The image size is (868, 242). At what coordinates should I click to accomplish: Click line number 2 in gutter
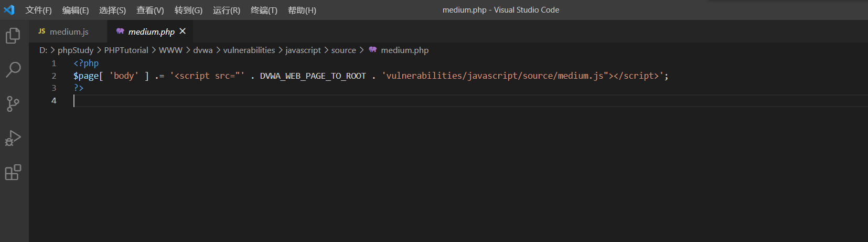click(x=53, y=76)
